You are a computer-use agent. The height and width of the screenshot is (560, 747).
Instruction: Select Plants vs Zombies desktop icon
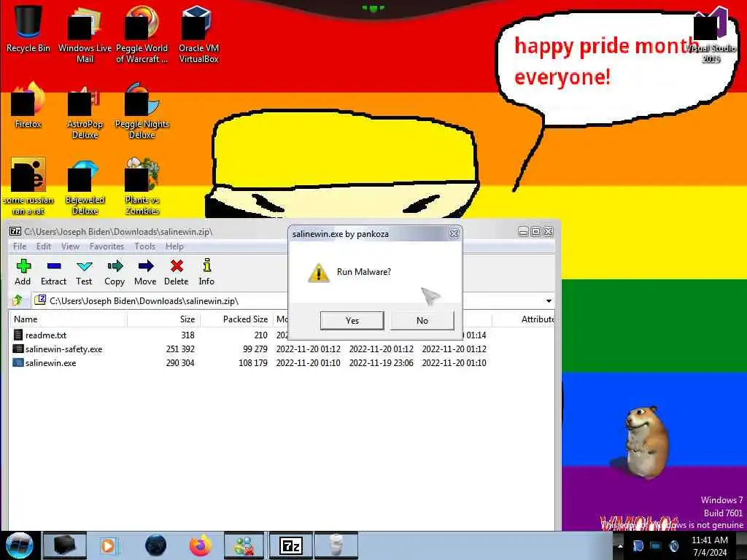142,186
